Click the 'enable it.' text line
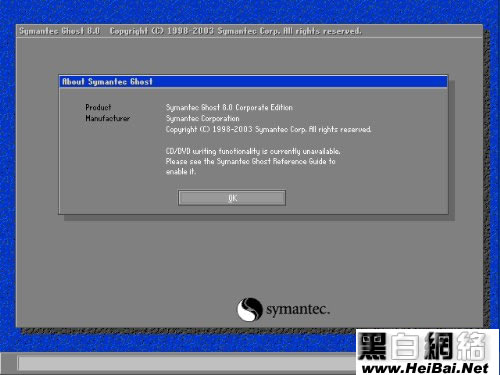Image resolution: width=500 pixels, height=375 pixels. click(181, 172)
